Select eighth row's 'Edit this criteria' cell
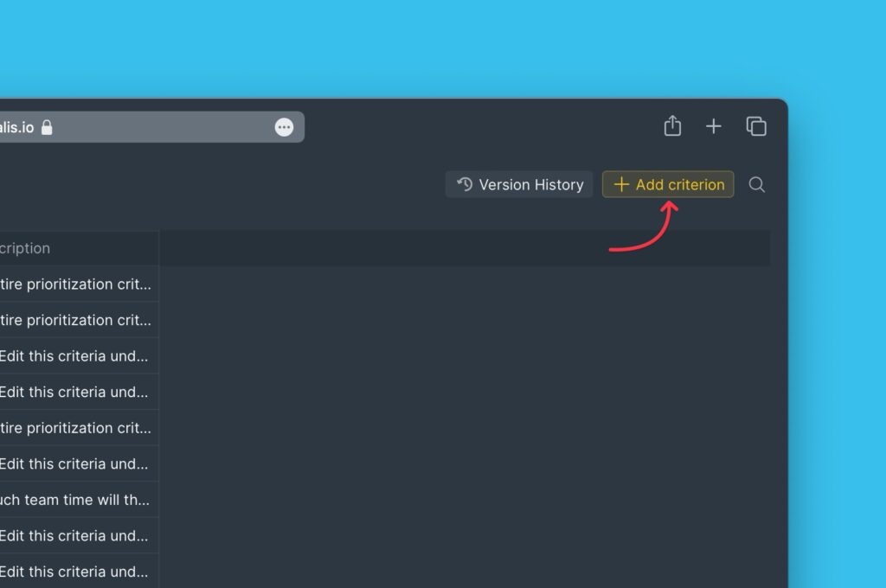The height and width of the screenshot is (588, 886). pyautogui.click(x=76, y=536)
